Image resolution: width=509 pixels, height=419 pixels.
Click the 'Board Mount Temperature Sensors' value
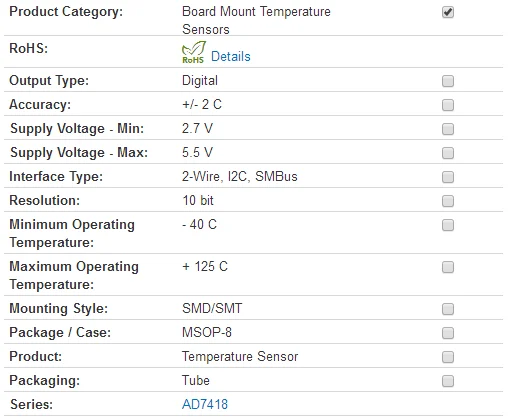tap(256, 20)
